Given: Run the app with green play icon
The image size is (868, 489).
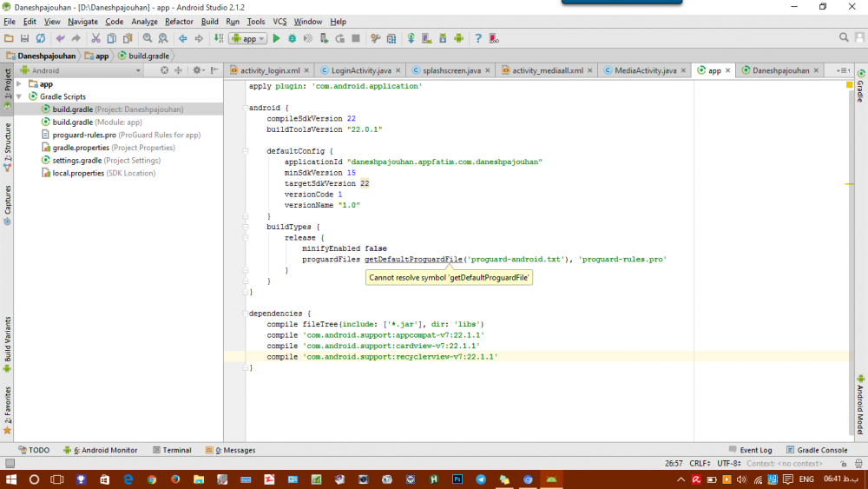Looking at the screenshot, I should click(276, 38).
